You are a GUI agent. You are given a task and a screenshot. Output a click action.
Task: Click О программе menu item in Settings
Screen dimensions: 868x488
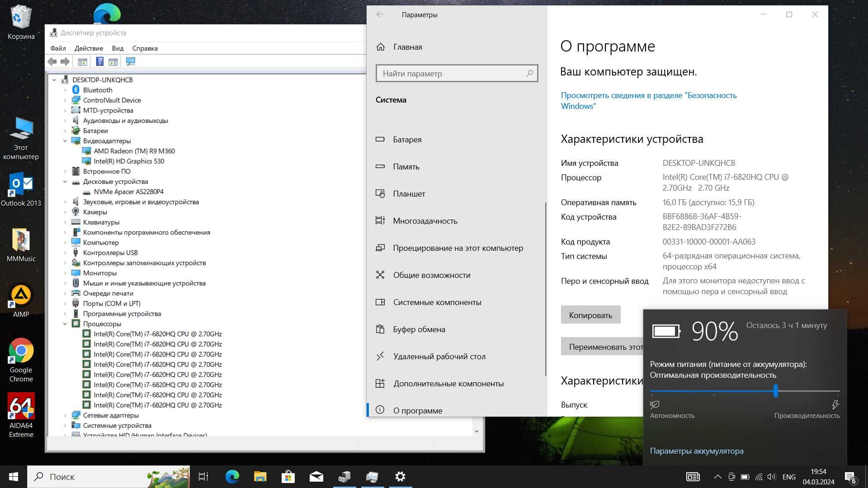click(417, 410)
